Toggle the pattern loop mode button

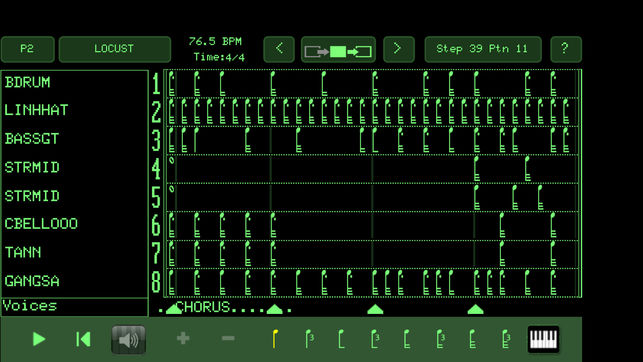pos(338,50)
